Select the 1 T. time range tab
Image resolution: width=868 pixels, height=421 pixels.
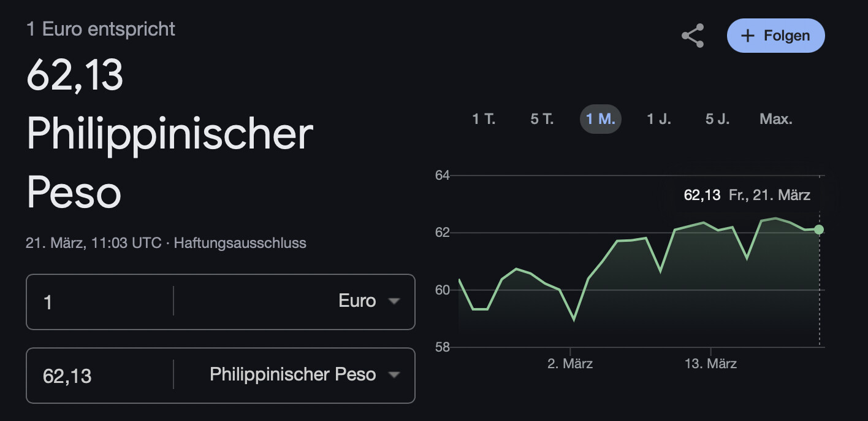coord(484,119)
